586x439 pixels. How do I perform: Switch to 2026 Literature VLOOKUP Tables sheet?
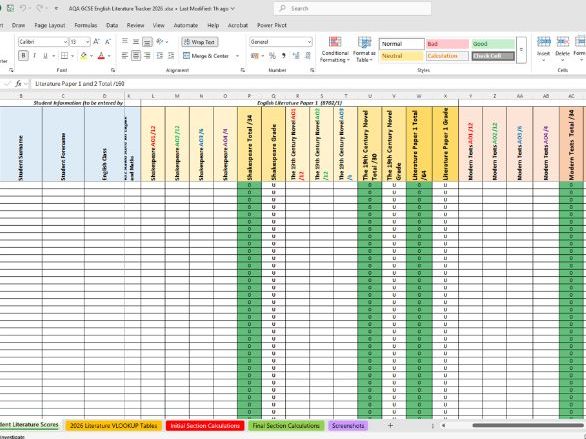(114, 426)
